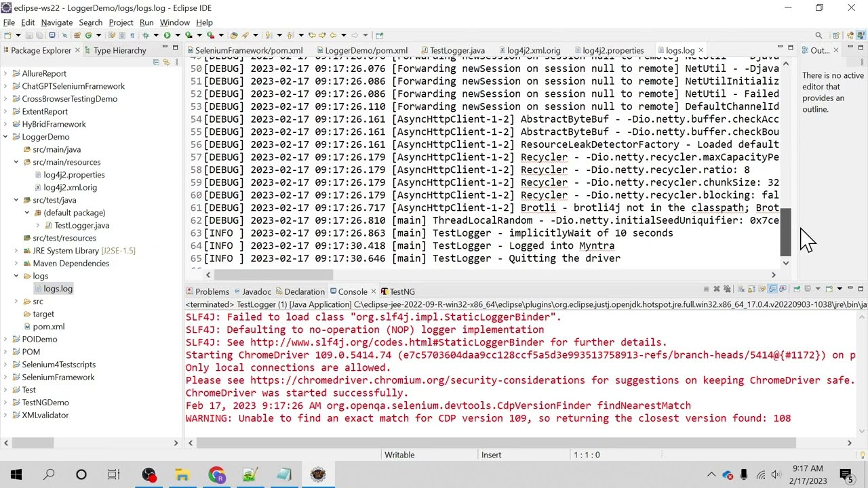Close the logs.log editor tab
This screenshot has height=488, width=868.
(701, 50)
